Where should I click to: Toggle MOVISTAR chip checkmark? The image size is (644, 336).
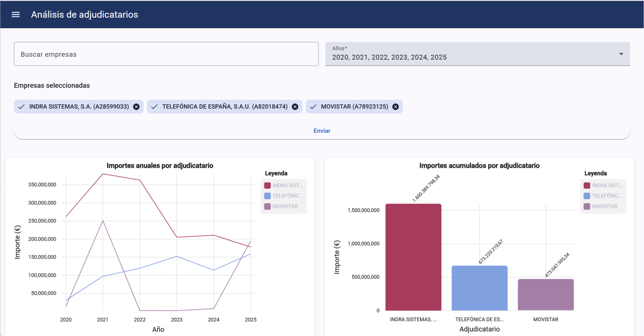point(313,107)
